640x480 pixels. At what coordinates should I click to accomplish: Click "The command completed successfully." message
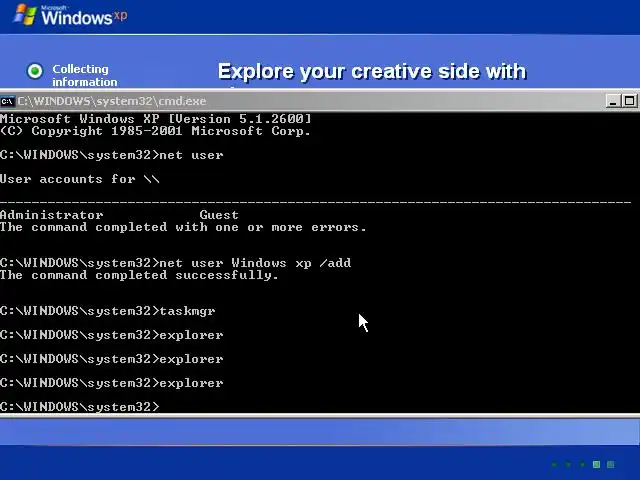tap(139, 275)
